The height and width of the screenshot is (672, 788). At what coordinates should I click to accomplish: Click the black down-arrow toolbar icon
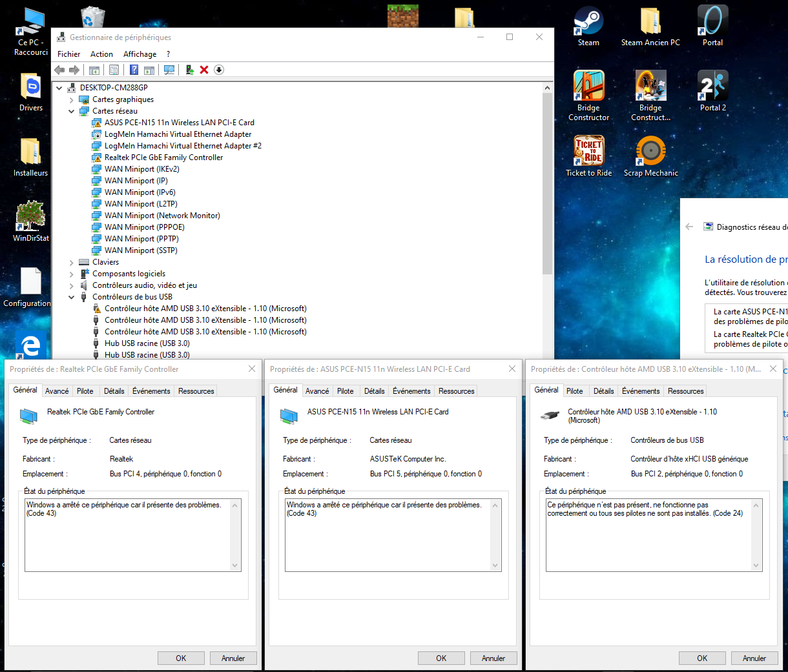(x=219, y=70)
